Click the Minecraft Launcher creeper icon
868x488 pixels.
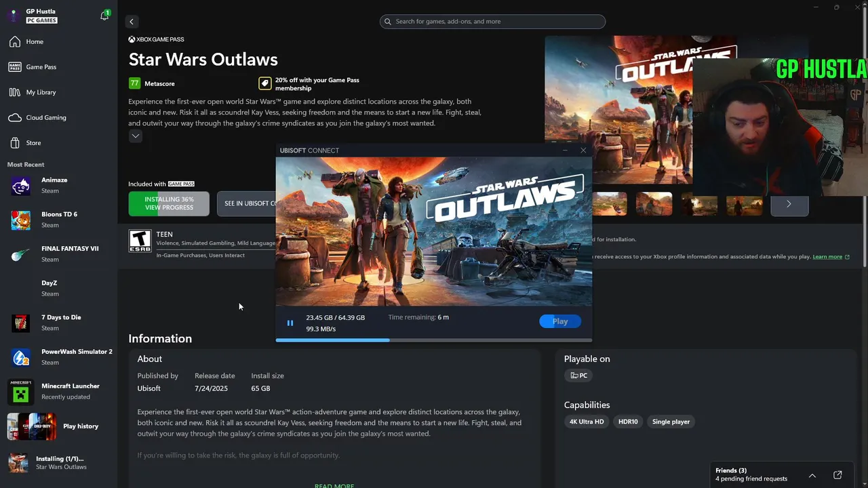(x=20, y=391)
